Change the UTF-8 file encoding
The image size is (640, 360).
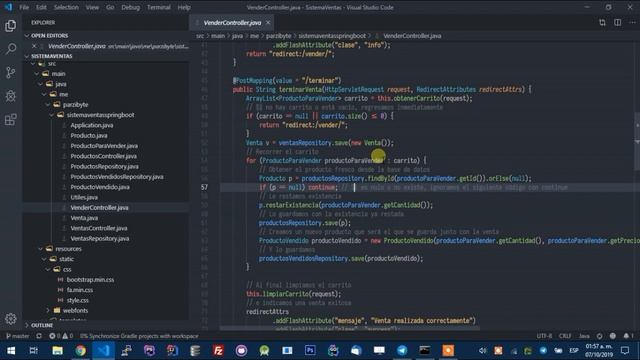[544, 336]
